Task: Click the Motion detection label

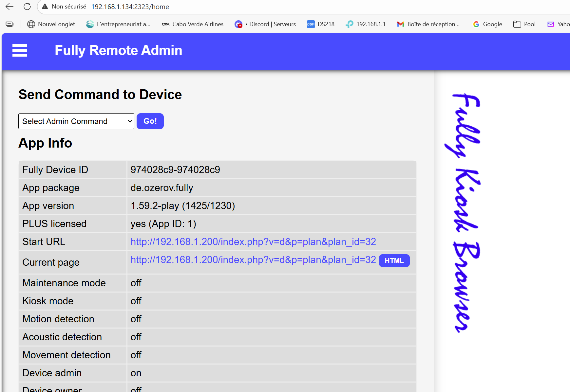Action: [x=58, y=319]
